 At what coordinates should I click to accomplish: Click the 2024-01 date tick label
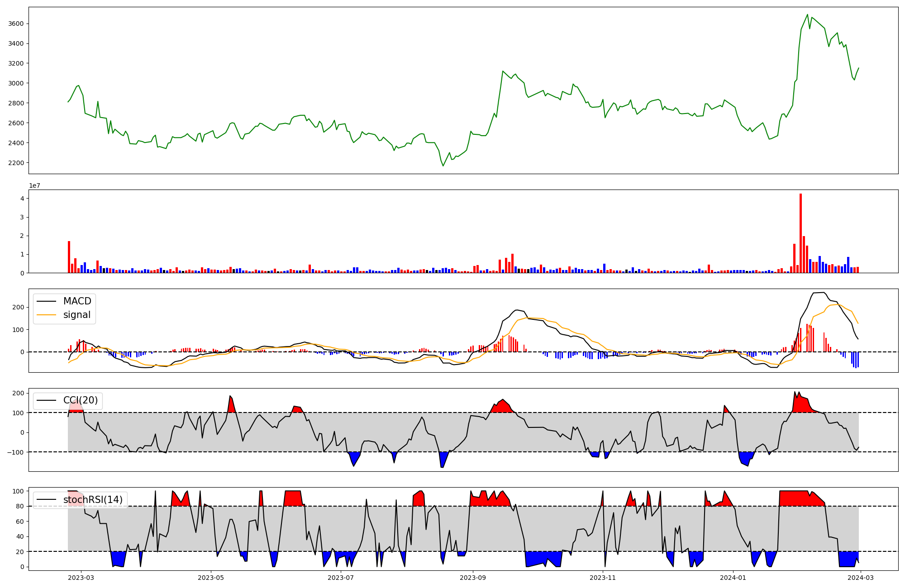coord(733,578)
